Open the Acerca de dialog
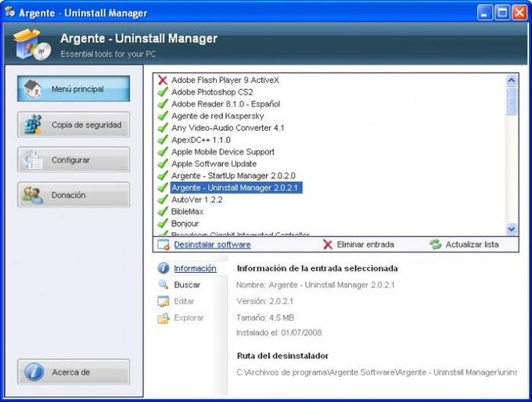 [x=74, y=372]
